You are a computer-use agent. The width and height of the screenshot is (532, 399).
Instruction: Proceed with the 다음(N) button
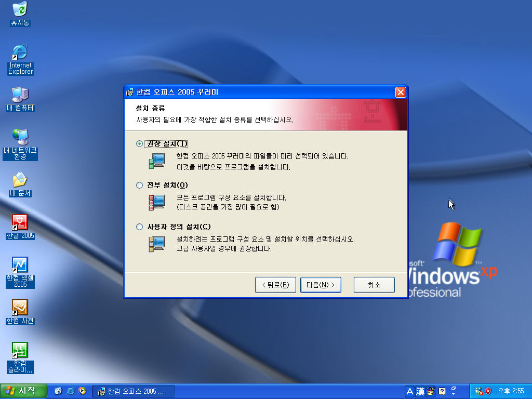pyautogui.click(x=321, y=285)
